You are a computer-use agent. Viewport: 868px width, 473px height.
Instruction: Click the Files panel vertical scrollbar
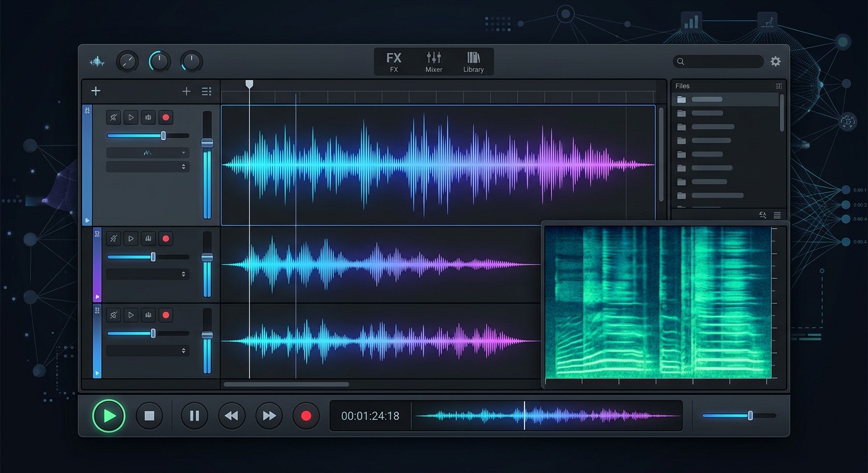pos(782,112)
